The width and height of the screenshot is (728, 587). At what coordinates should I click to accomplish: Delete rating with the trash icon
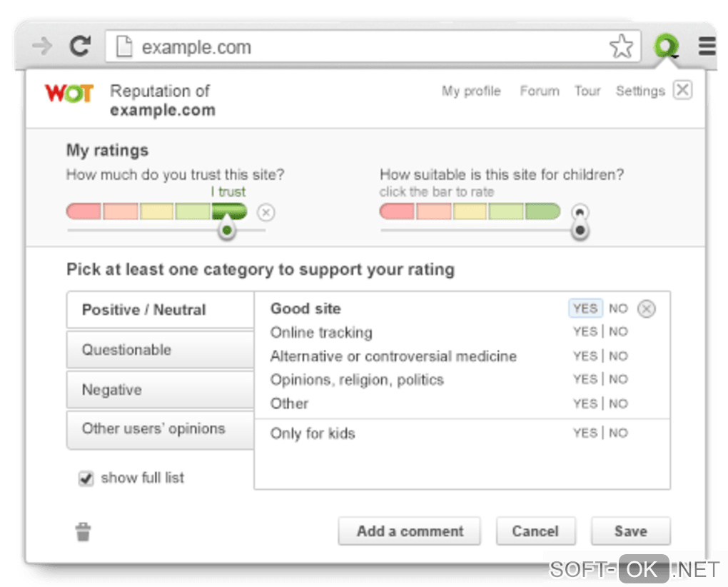pos(84,532)
